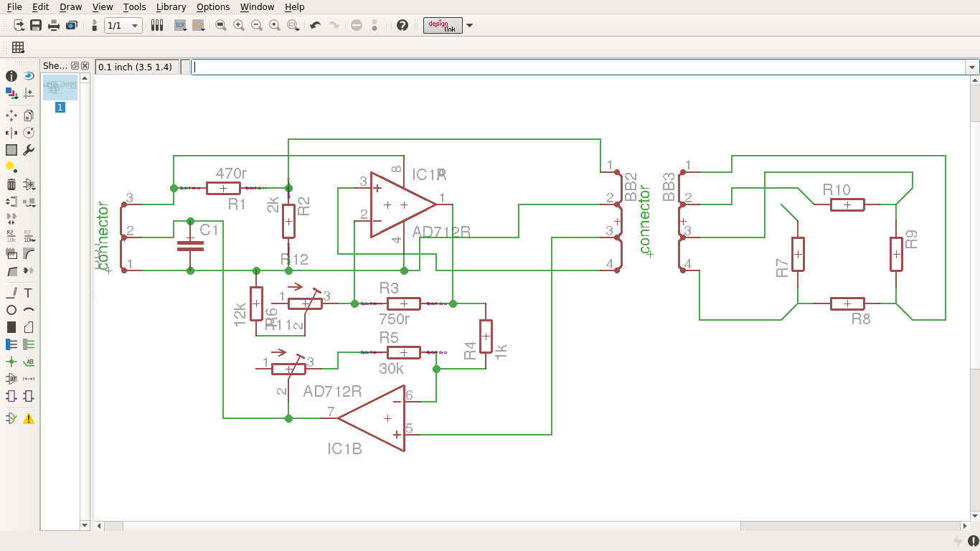Select the Polygon tool
Viewport: 980px width, 551px height.
point(29,327)
